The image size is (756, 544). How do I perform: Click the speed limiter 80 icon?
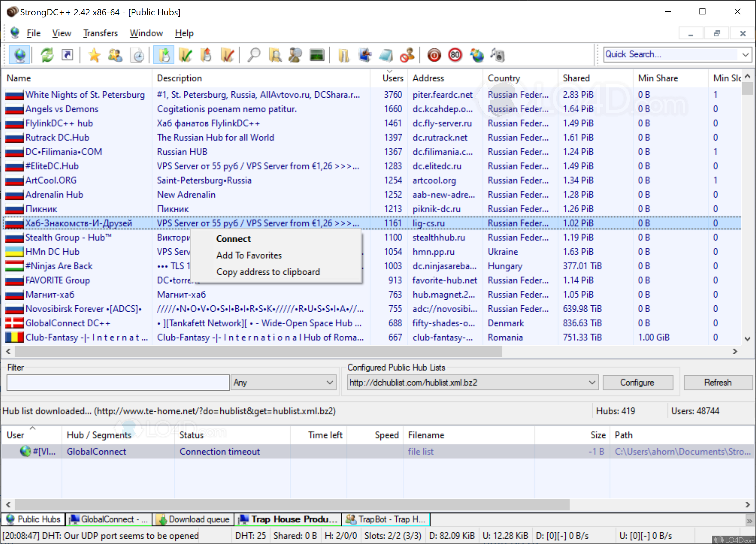coord(455,55)
